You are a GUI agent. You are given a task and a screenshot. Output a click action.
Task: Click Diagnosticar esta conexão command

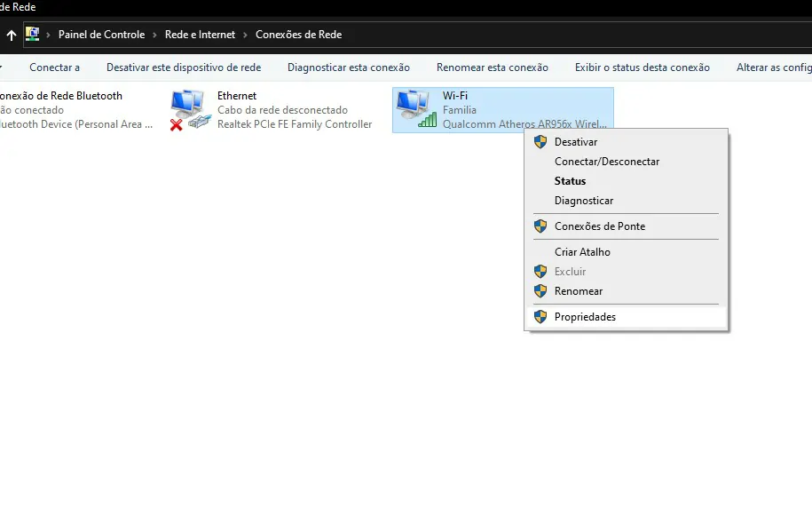[x=349, y=67]
